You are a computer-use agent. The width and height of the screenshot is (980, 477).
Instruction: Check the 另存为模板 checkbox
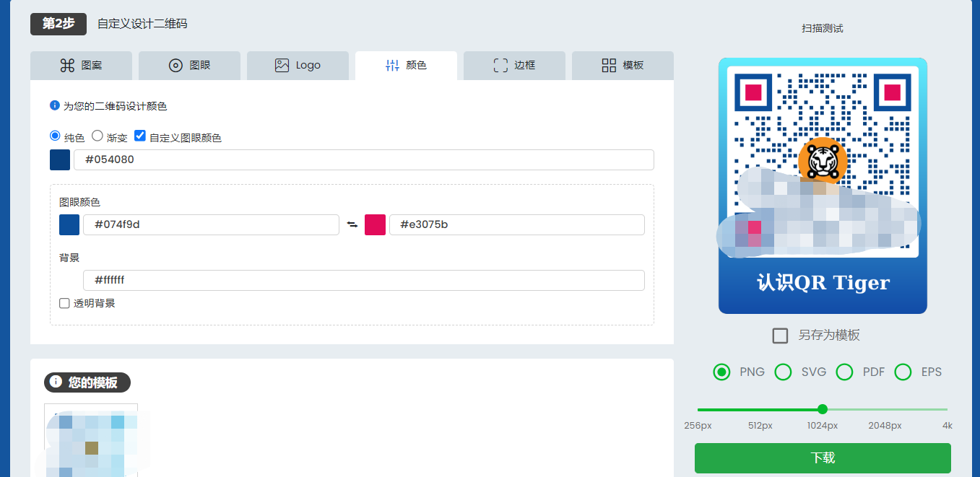[x=780, y=336]
